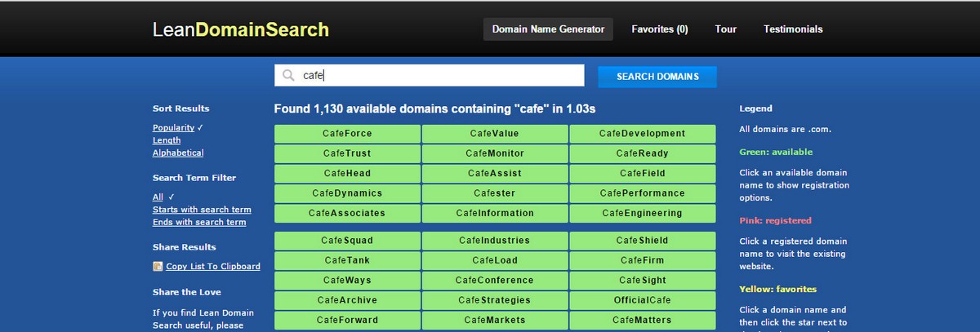Viewport: 980px width, 332px height.
Task: Select the CafeTrust domain
Action: point(347,153)
